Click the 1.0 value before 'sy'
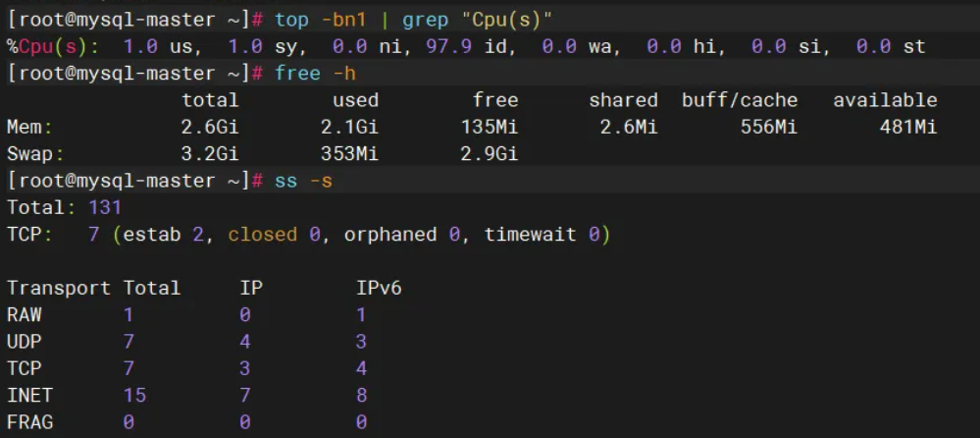 click(244, 46)
